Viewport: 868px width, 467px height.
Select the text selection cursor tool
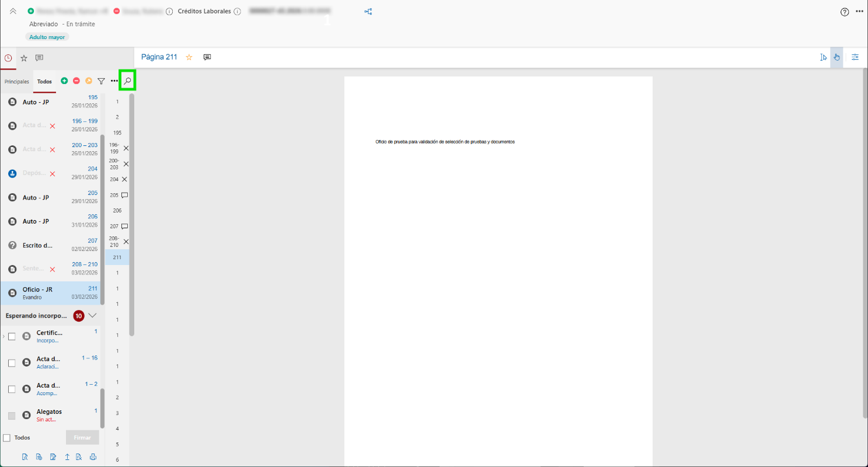(x=823, y=57)
